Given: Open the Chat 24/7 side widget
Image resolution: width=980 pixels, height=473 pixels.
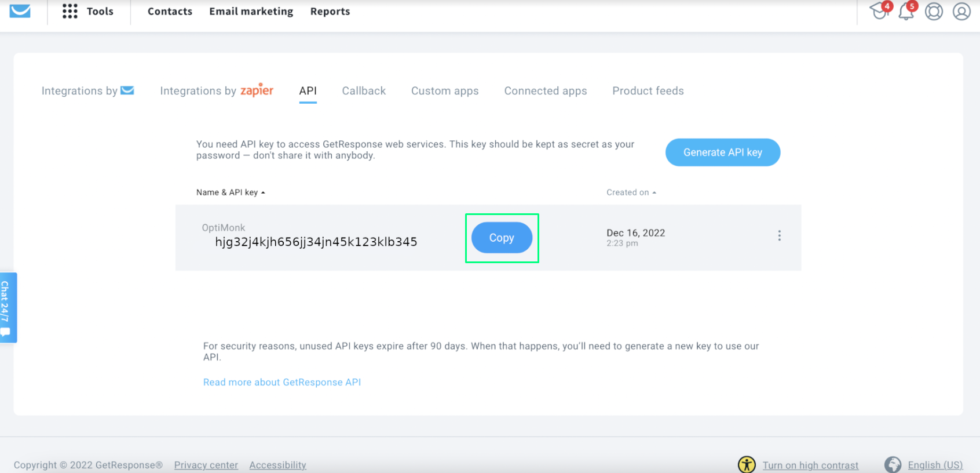Looking at the screenshot, I should (8, 307).
